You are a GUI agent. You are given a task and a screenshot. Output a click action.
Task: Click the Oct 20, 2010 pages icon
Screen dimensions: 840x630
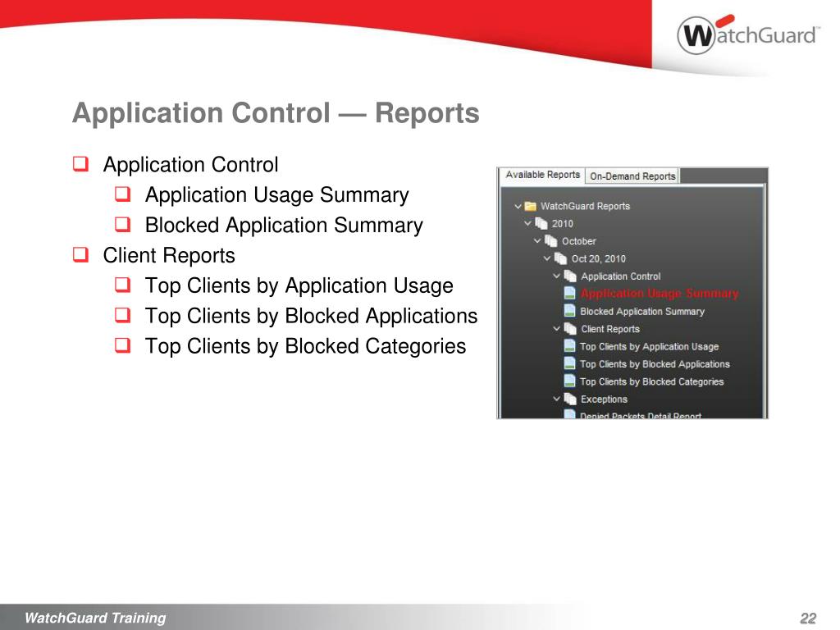pyautogui.click(x=560, y=258)
